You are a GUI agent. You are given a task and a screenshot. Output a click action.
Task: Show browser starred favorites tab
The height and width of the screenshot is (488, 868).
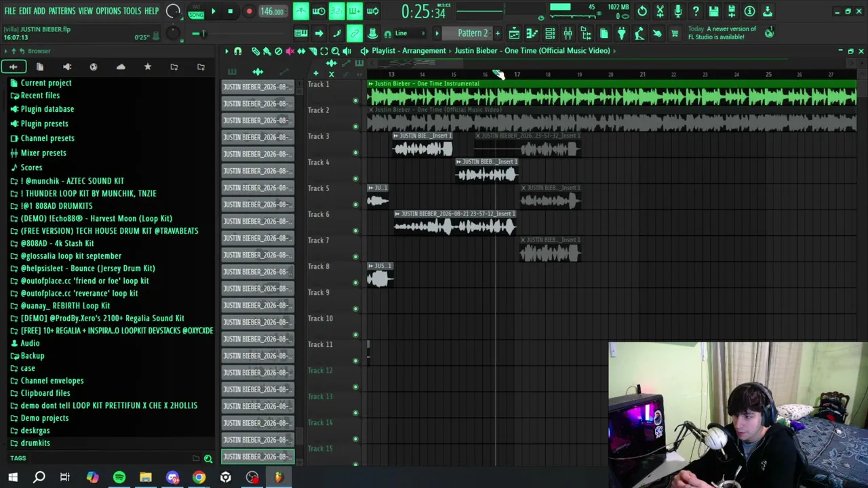147,66
